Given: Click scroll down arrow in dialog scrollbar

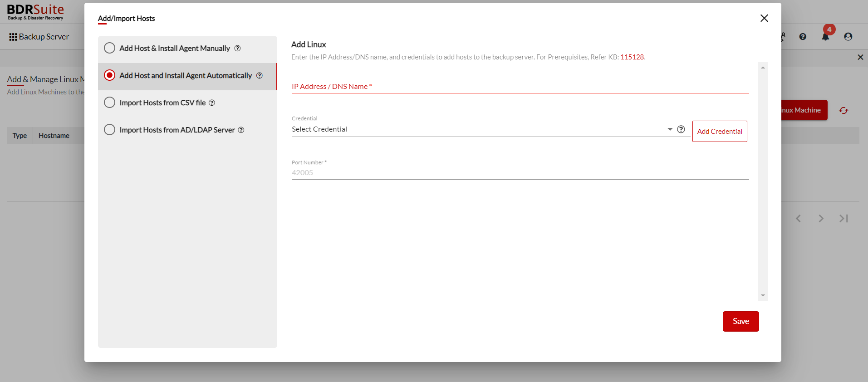Looking at the screenshot, I should coord(763,295).
